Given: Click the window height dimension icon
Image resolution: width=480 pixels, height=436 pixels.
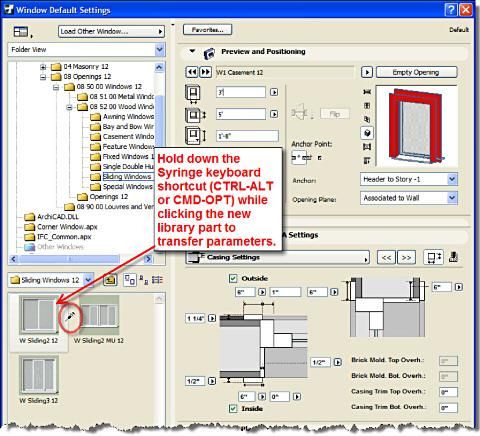Looking at the screenshot, I should 195,115.
